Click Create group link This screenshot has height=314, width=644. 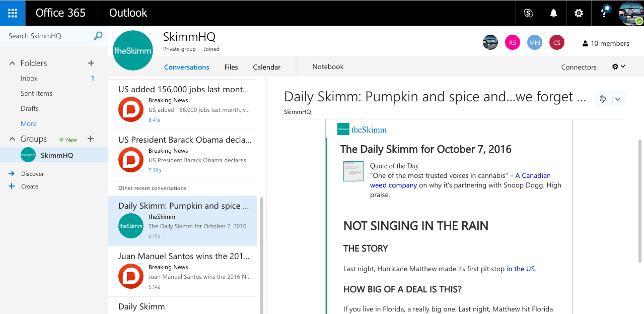(30, 186)
